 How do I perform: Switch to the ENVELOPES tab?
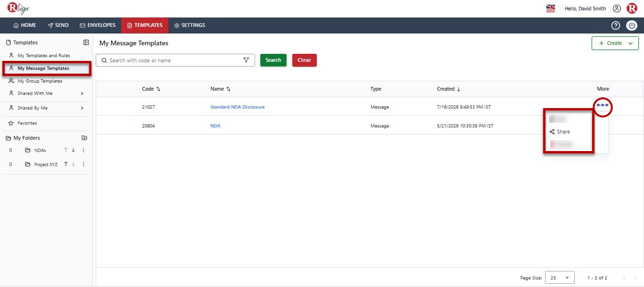click(98, 25)
